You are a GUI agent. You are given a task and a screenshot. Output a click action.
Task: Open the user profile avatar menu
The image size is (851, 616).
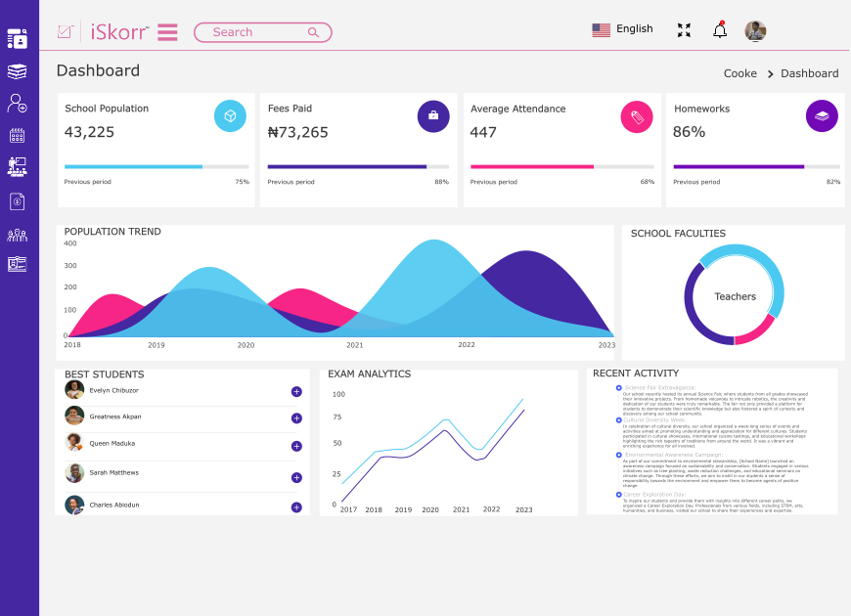point(755,30)
